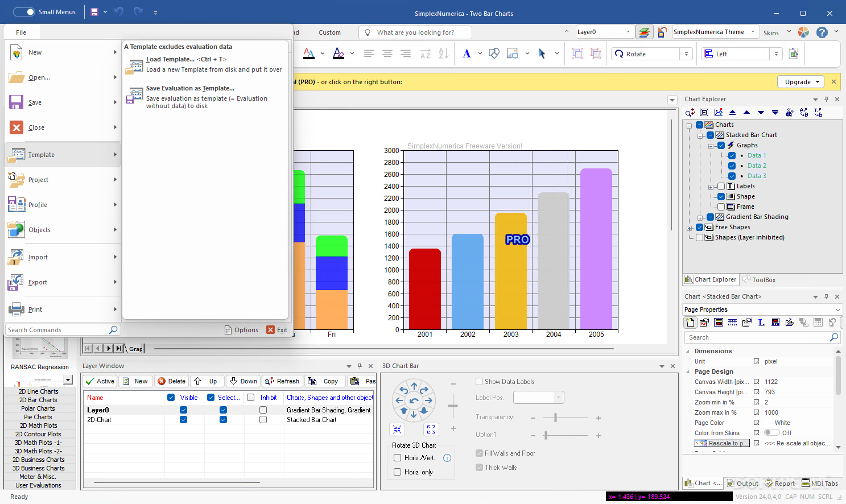Screen dimensions: 846x504
Task: Toggle Shapes (Layer inhibited) checkbox
Action: click(700, 237)
